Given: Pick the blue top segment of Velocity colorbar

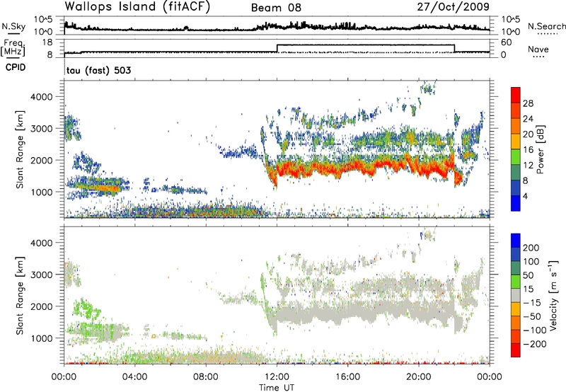Looking at the screenshot, I should tap(516, 241).
